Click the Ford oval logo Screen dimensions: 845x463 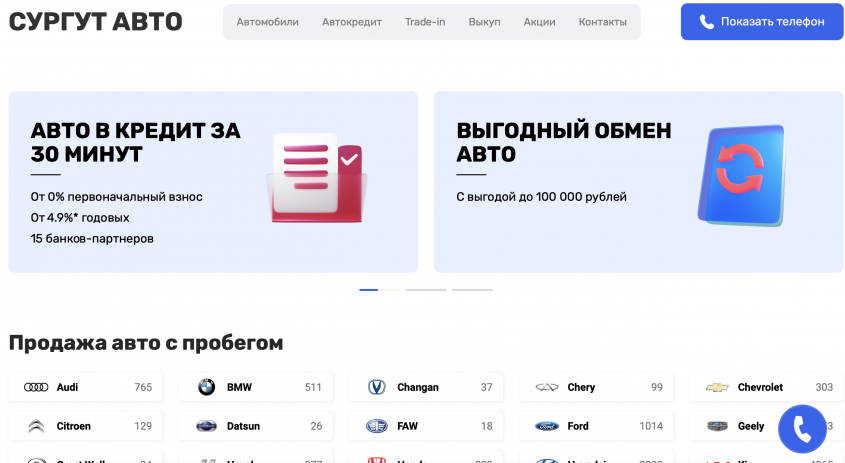546,426
